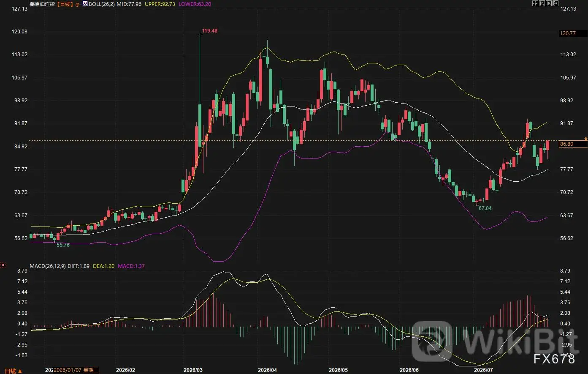The width and height of the screenshot is (588, 374).
Task: Click the DIFF:1.89 MACD value
Action: (79, 266)
